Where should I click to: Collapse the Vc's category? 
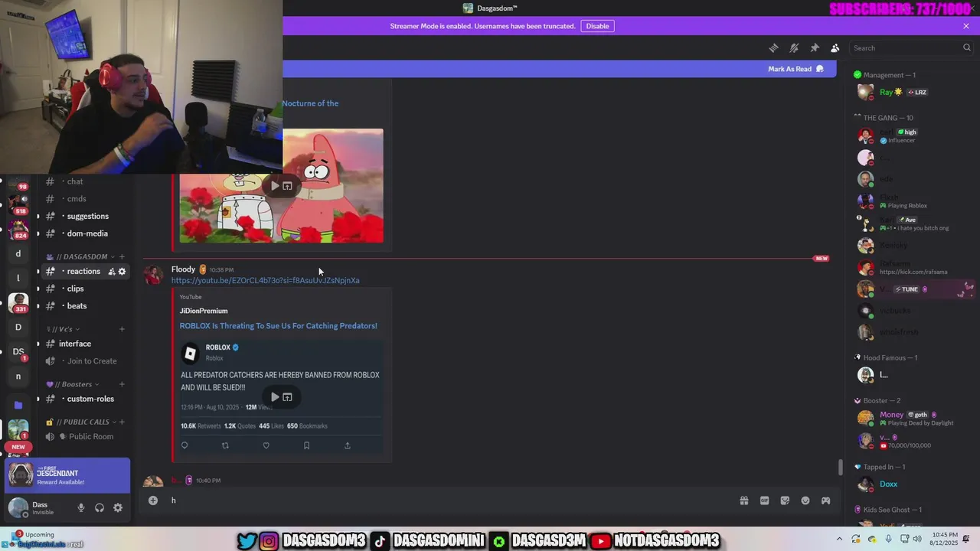coord(63,329)
